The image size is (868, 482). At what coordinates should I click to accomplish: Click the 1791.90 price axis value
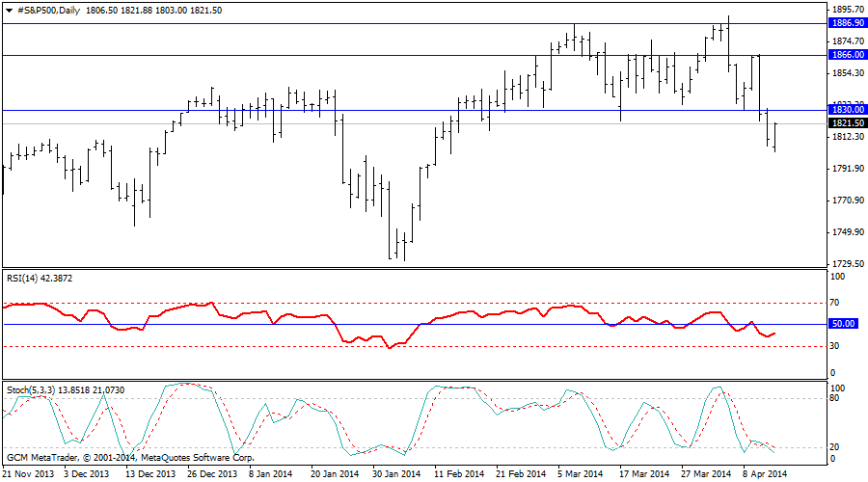coord(848,169)
